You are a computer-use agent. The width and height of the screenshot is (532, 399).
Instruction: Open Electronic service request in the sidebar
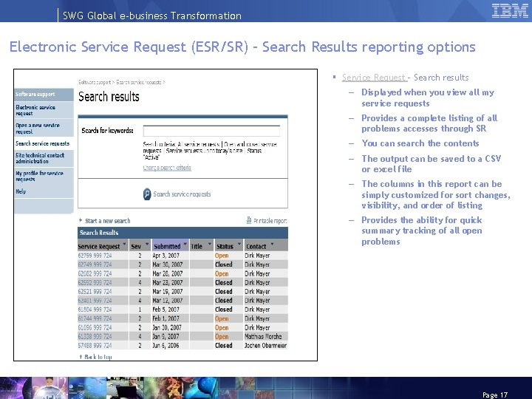pos(44,110)
